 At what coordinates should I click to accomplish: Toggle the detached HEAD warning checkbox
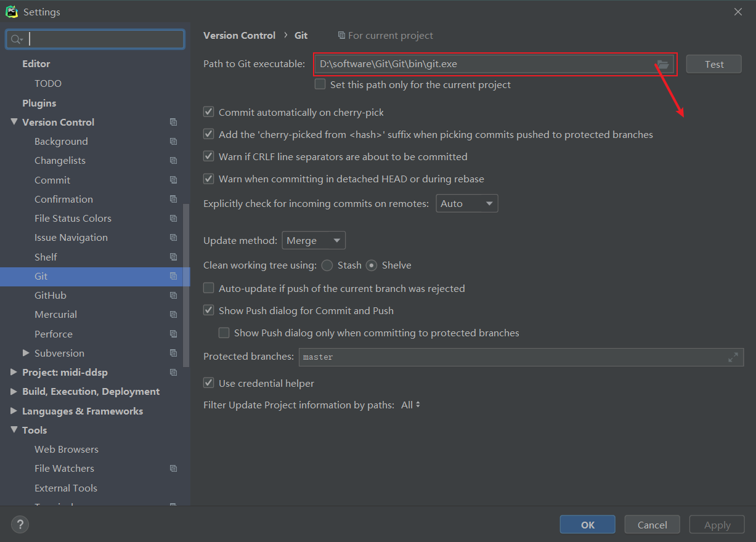coord(208,179)
